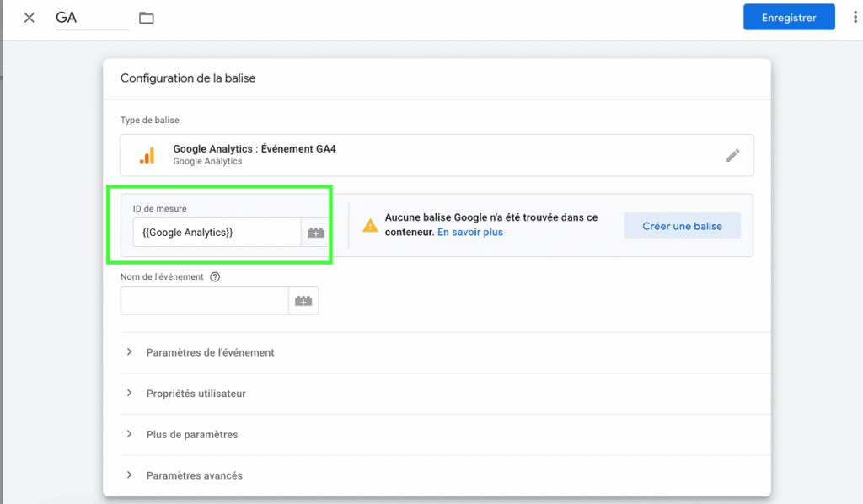Click the ID de mesure input field

tap(217, 232)
